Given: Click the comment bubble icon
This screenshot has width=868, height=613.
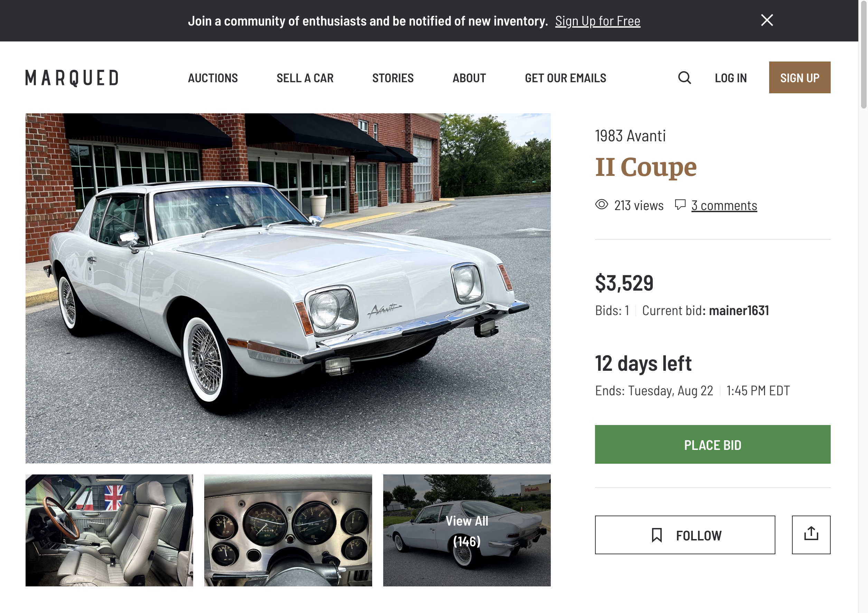Looking at the screenshot, I should pyautogui.click(x=680, y=205).
